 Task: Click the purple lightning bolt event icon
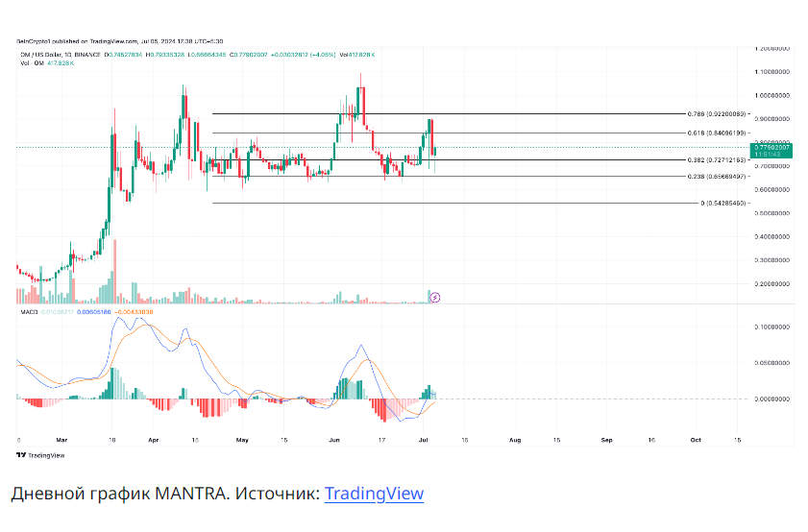pyautogui.click(x=435, y=297)
